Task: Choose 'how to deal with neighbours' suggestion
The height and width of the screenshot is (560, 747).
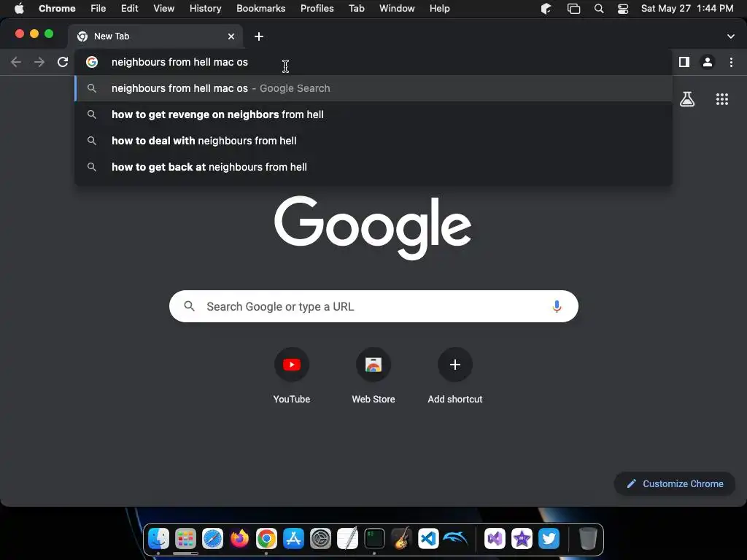Action: click(x=373, y=141)
